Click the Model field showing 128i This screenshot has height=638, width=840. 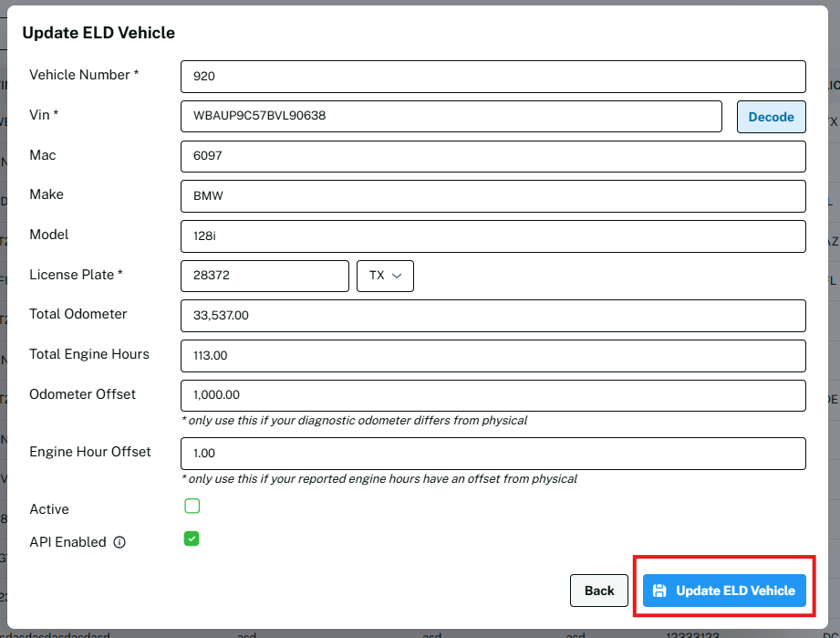(493, 235)
